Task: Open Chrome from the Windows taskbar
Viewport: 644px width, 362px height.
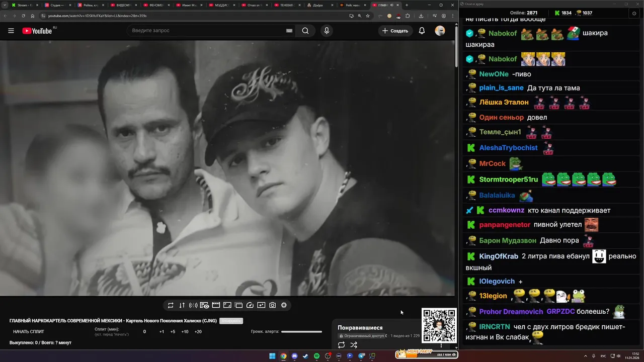Action: [x=283, y=356]
